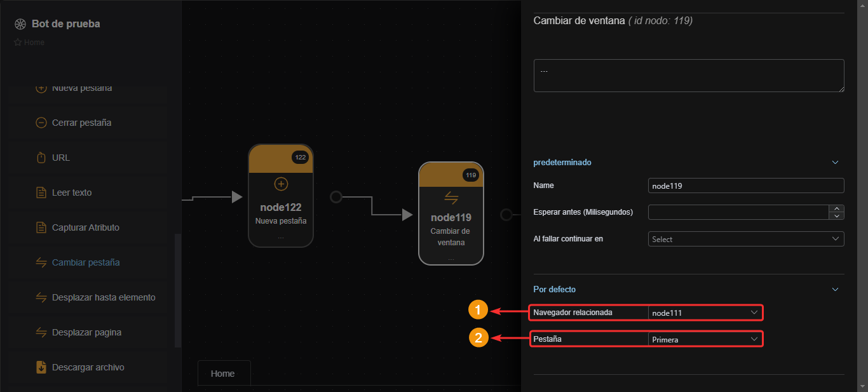Select the Nueva pestaña plus icon in sidebar
This screenshot has height=392, width=868.
pos(41,88)
